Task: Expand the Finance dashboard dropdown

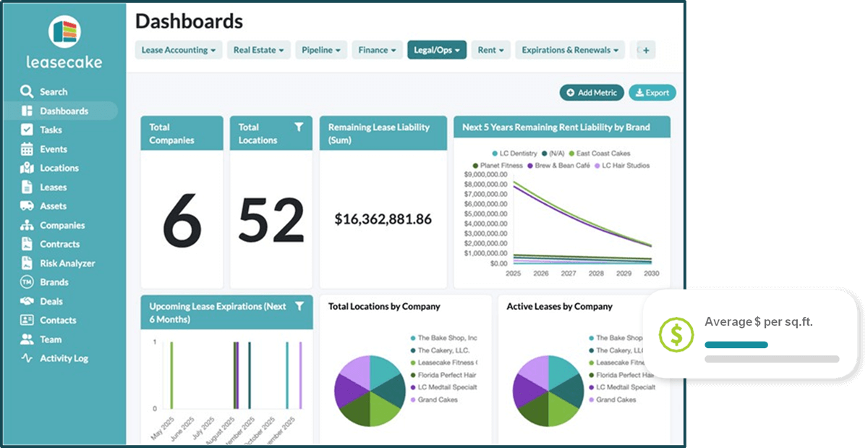Action: pos(377,51)
